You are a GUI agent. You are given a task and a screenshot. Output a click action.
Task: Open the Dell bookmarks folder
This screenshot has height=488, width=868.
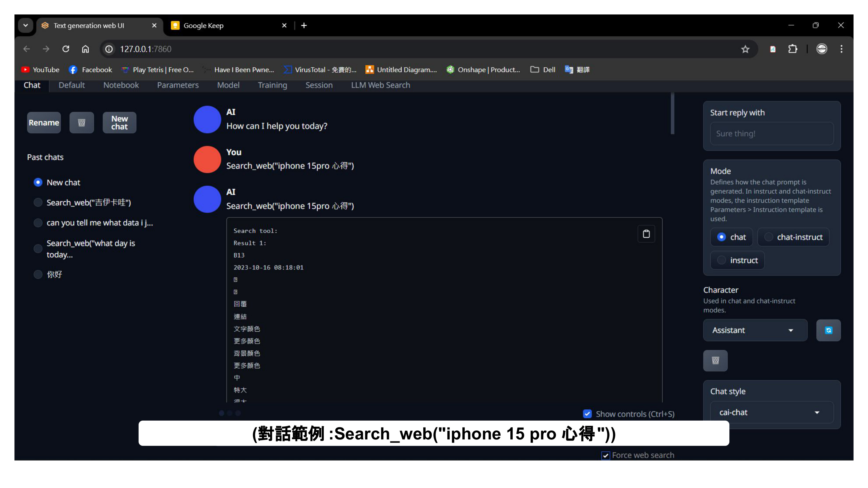[x=542, y=70]
